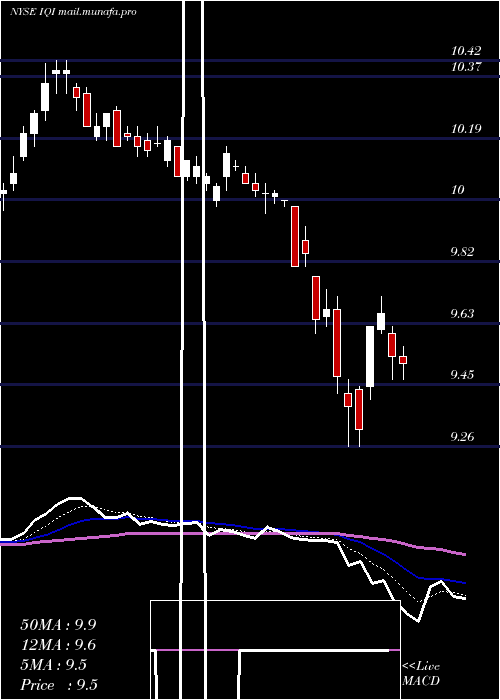Click the 9.26 price level label
The width and height of the screenshot is (500, 700).
click(x=462, y=437)
